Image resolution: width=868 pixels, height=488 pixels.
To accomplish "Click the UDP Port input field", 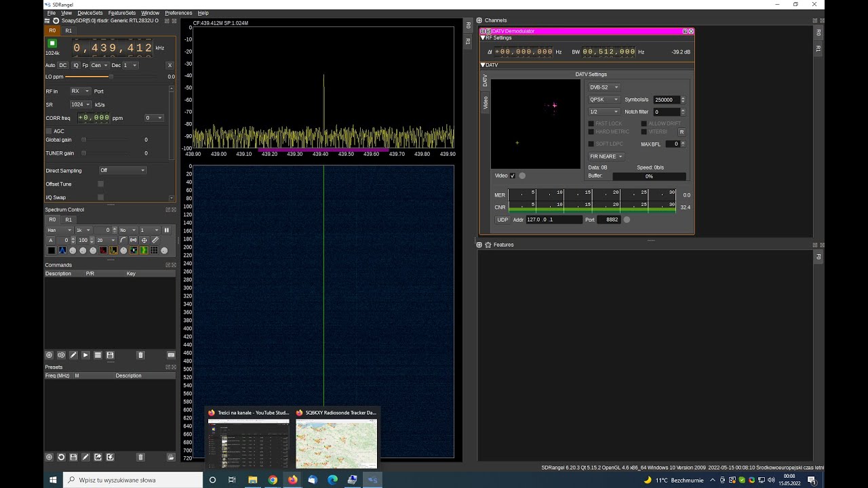I will [x=608, y=220].
